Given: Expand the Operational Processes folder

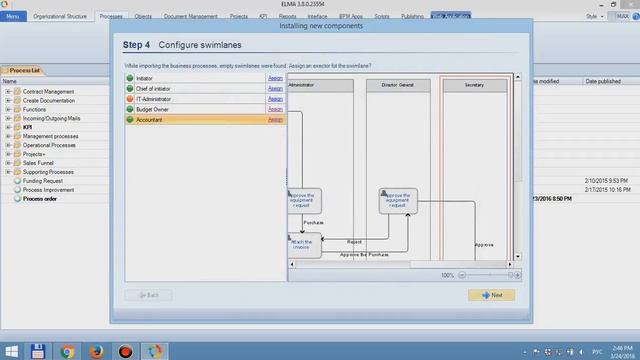Looking at the screenshot, I should pyautogui.click(x=8, y=145).
